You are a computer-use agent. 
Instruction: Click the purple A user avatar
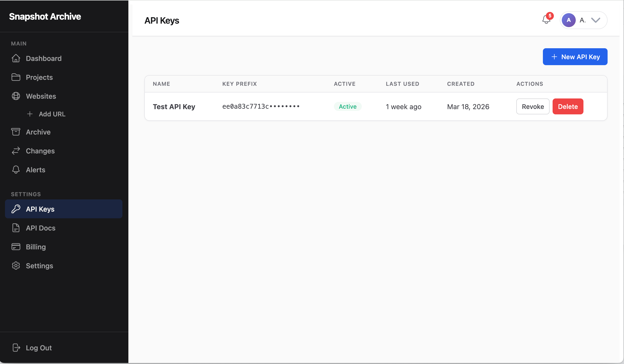[x=569, y=20]
